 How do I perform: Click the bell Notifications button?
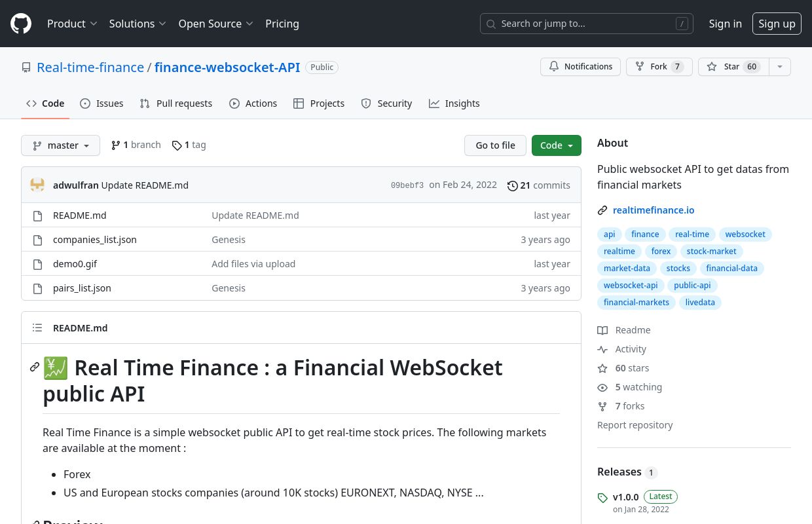(x=580, y=67)
